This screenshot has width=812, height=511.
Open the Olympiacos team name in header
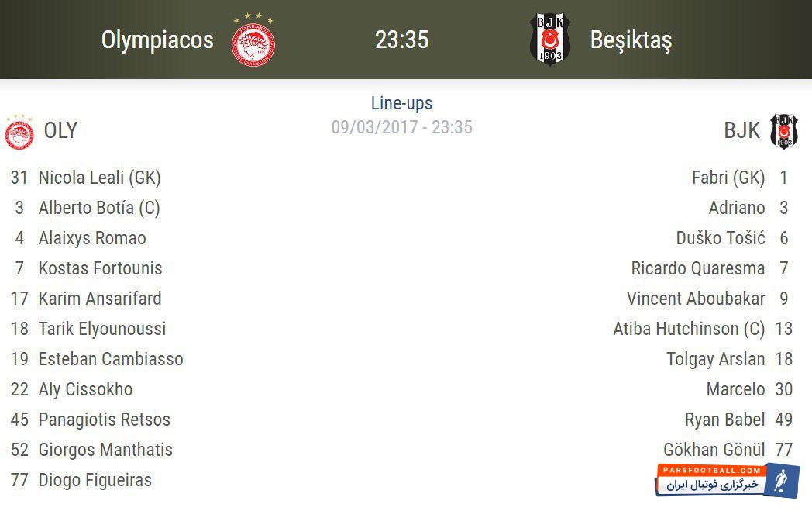157,40
